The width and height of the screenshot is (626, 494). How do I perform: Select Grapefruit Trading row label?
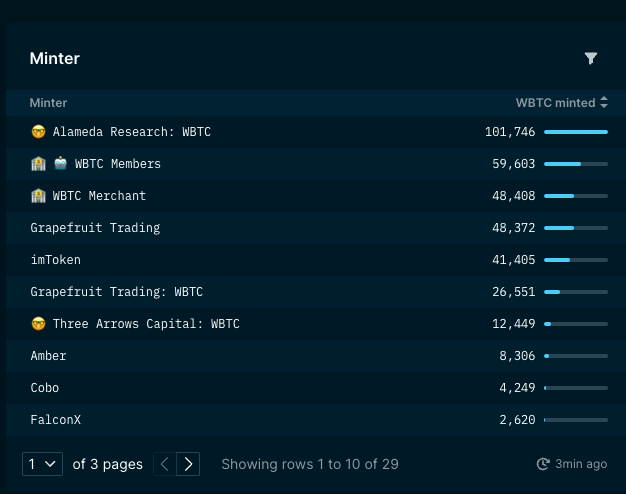click(95, 228)
